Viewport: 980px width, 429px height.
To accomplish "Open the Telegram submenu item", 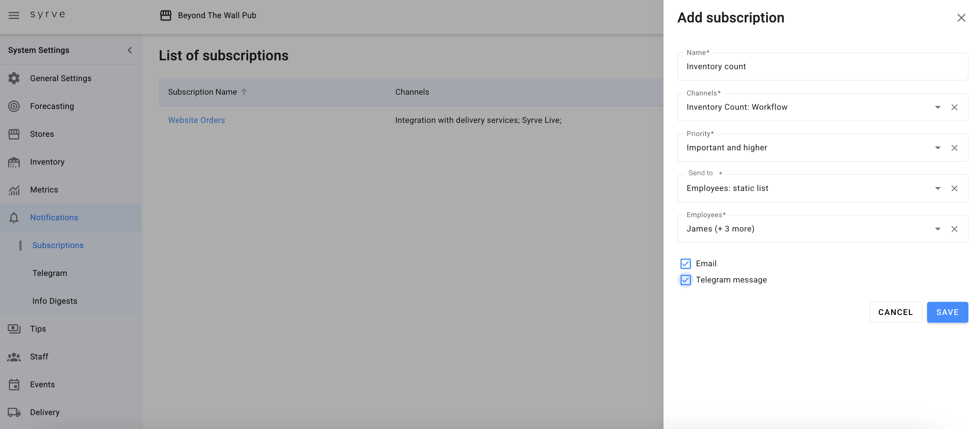I will pos(49,273).
